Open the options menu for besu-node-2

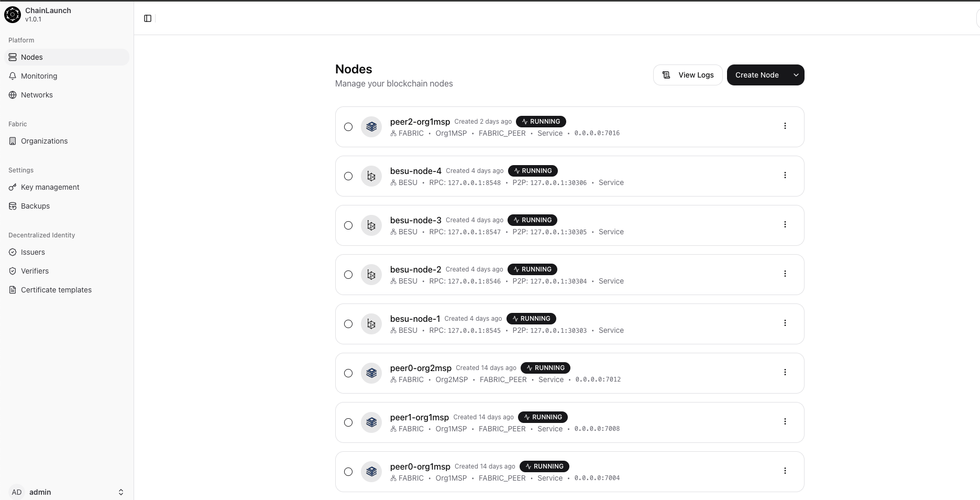pos(785,274)
